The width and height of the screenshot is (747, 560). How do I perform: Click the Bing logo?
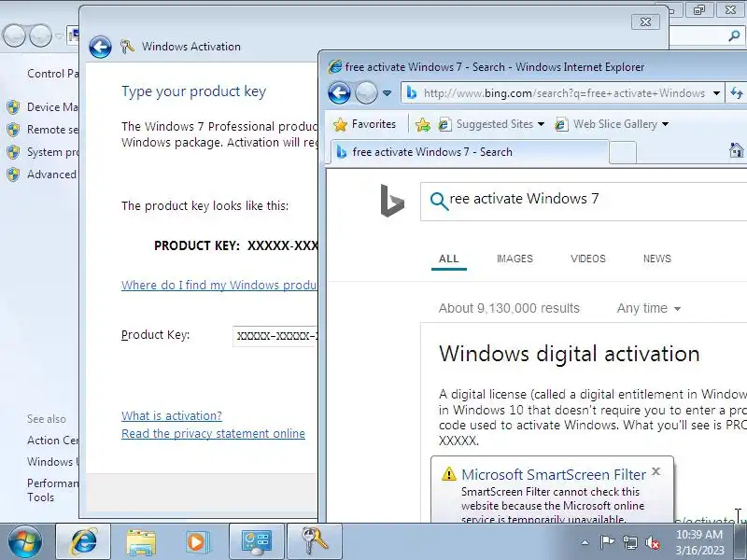[392, 201]
